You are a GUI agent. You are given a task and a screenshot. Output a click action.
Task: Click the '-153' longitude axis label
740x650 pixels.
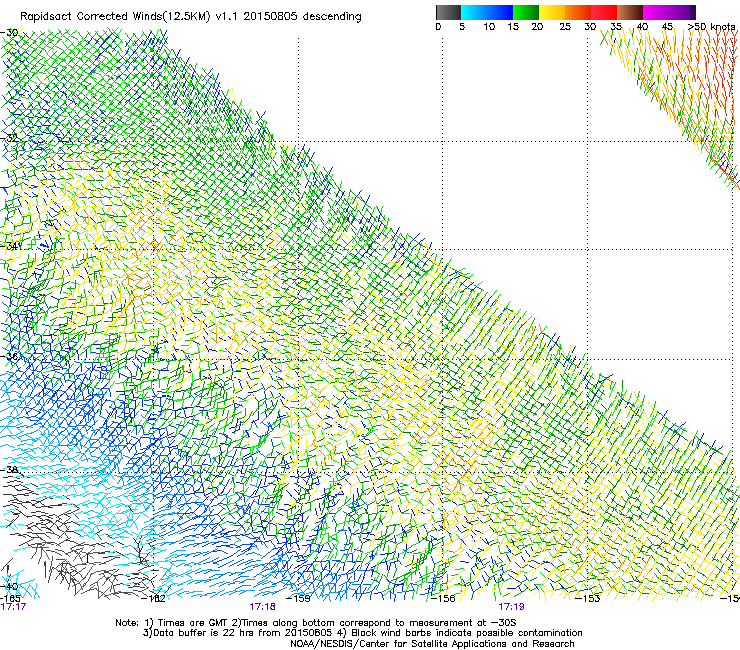(588, 599)
